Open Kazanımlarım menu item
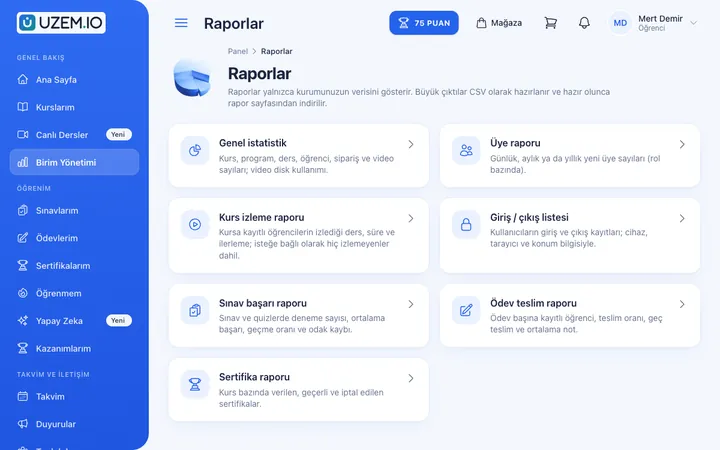Viewport: 720px width, 450px height. point(74,348)
